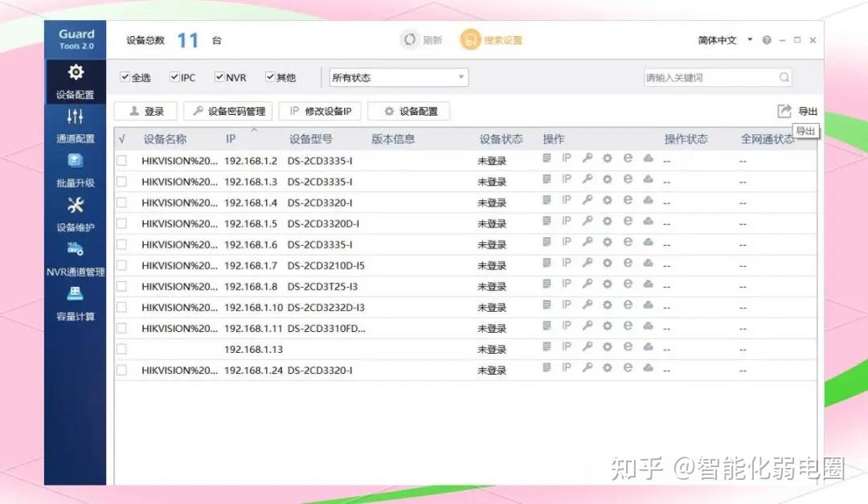
Task: Uncheck the IPC filter checkbox
Action: pyautogui.click(x=173, y=77)
